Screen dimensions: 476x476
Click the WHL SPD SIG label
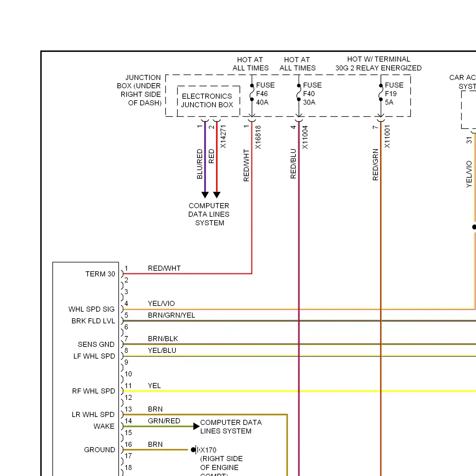[x=92, y=309]
